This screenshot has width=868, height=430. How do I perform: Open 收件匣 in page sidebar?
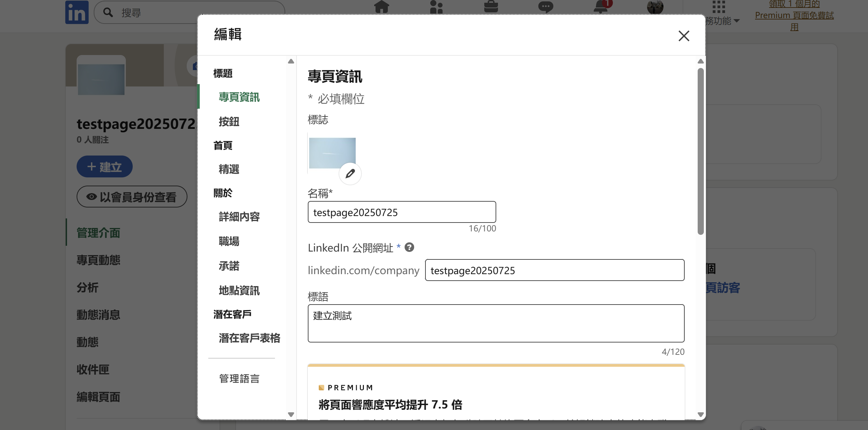point(93,369)
